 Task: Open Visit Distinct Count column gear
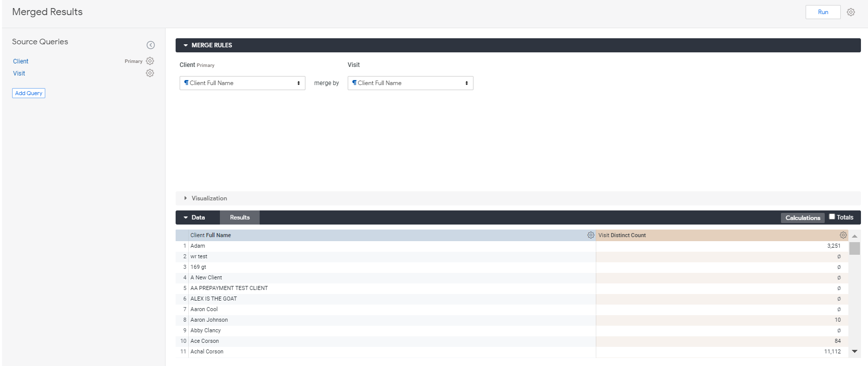pos(843,235)
